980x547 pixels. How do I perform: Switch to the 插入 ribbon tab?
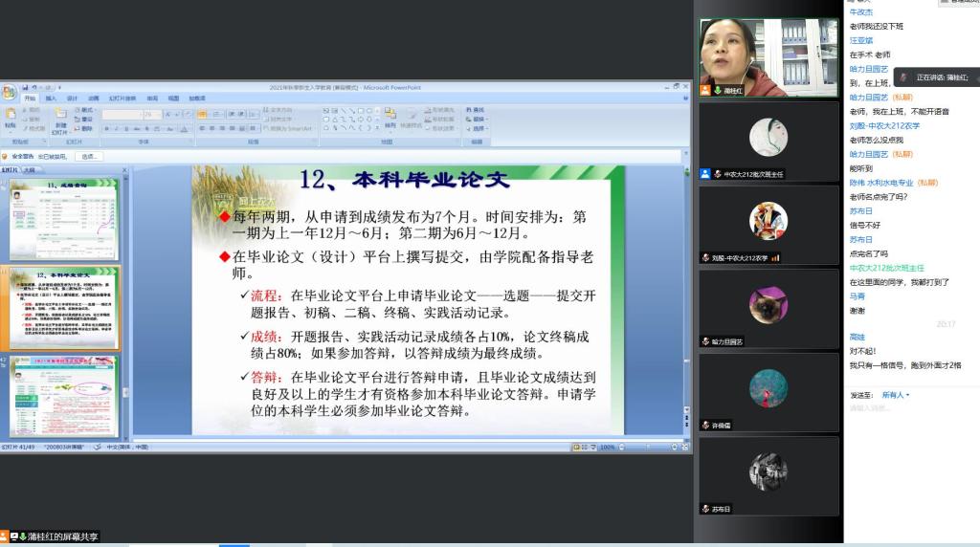pyautogui.click(x=51, y=98)
